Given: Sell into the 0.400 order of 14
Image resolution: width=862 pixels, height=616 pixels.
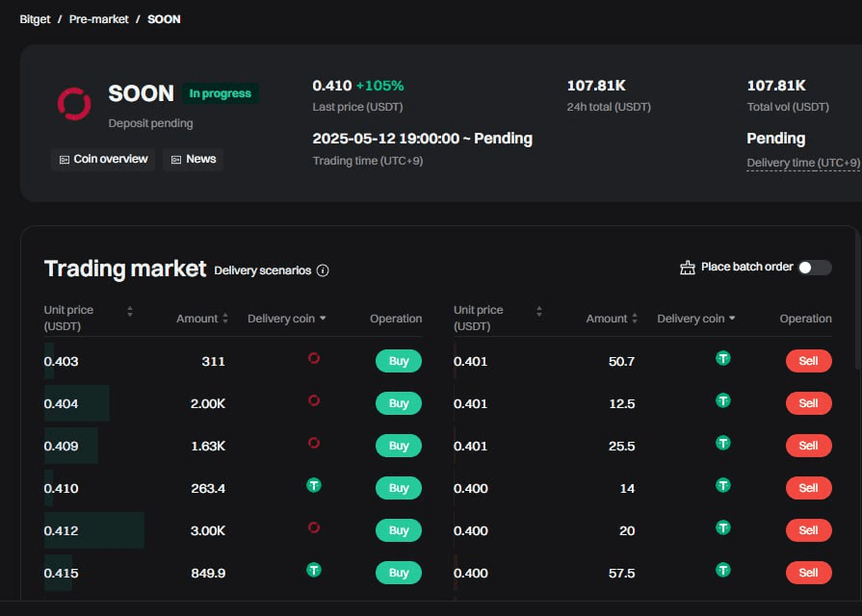Looking at the screenshot, I should [809, 488].
